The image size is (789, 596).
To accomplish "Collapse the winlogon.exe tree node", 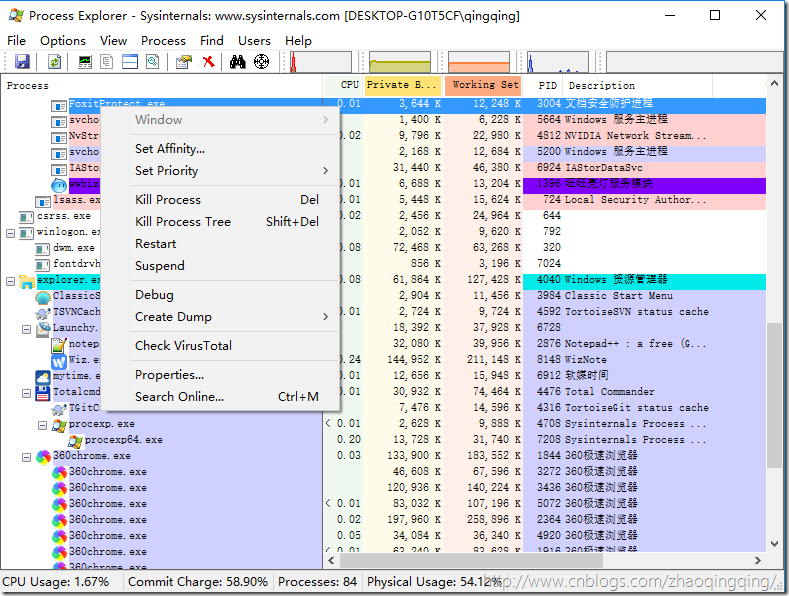I will [10, 234].
